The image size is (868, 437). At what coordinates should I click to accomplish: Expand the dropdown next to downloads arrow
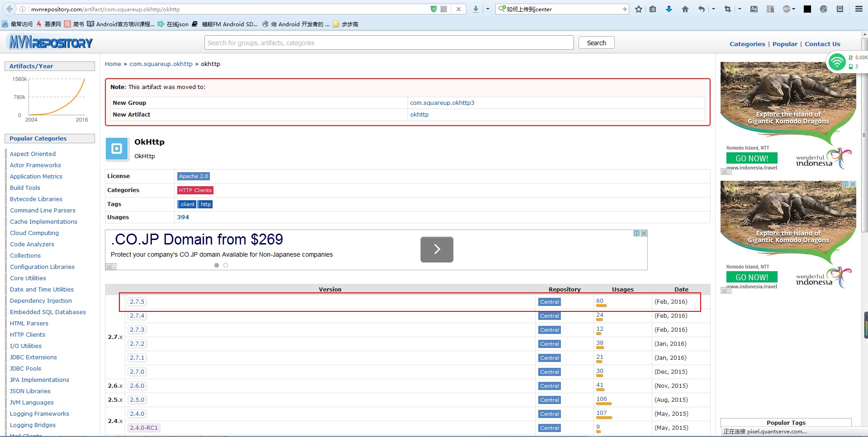click(x=488, y=9)
